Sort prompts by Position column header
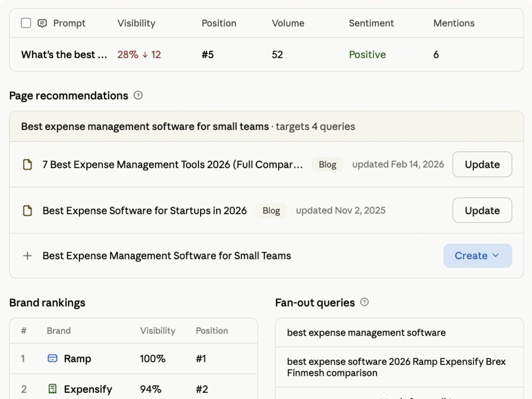This screenshot has height=399, width=532. (x=219, y=23)
